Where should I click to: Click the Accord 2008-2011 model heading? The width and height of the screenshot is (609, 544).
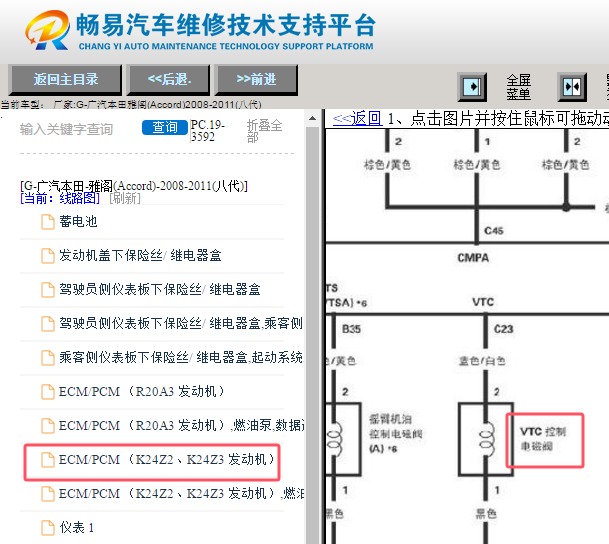coord(134,186)
